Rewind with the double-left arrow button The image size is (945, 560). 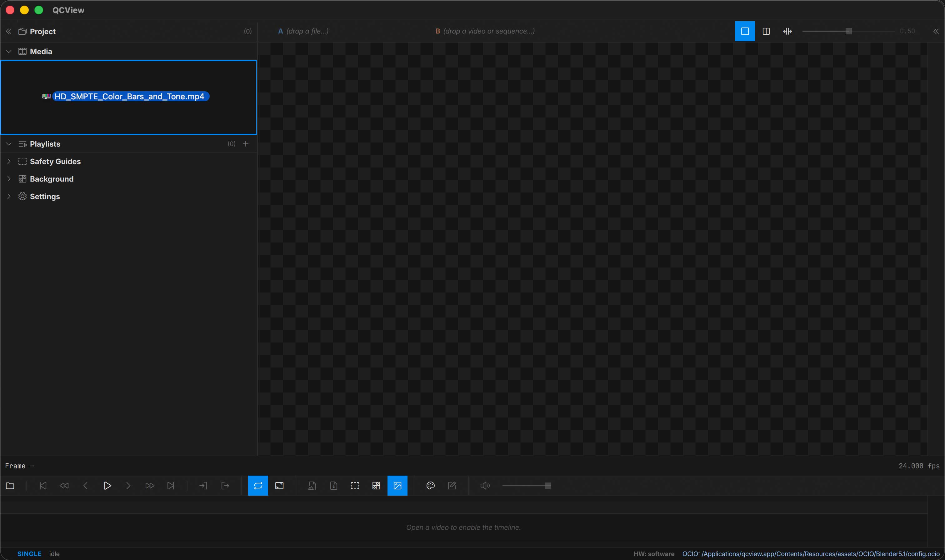(x=64, y=486)
